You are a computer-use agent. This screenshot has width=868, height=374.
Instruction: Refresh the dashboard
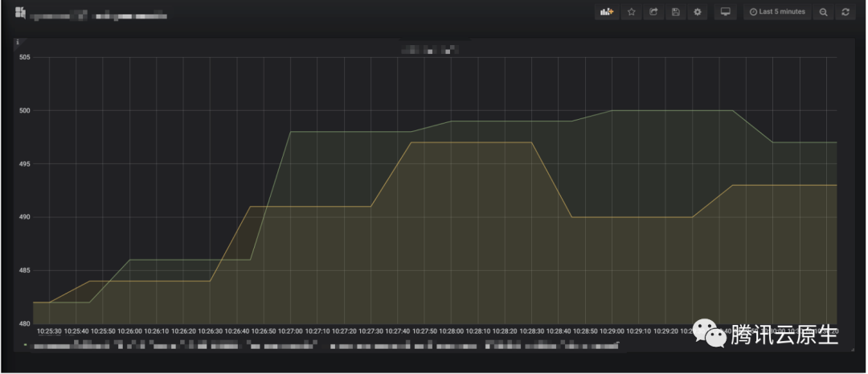point(845,12)
